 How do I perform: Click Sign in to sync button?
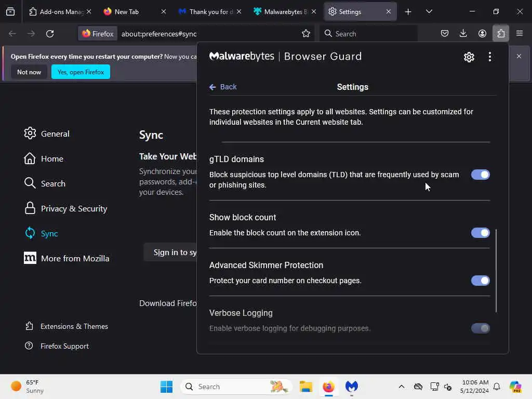click(x=170, y=252)
